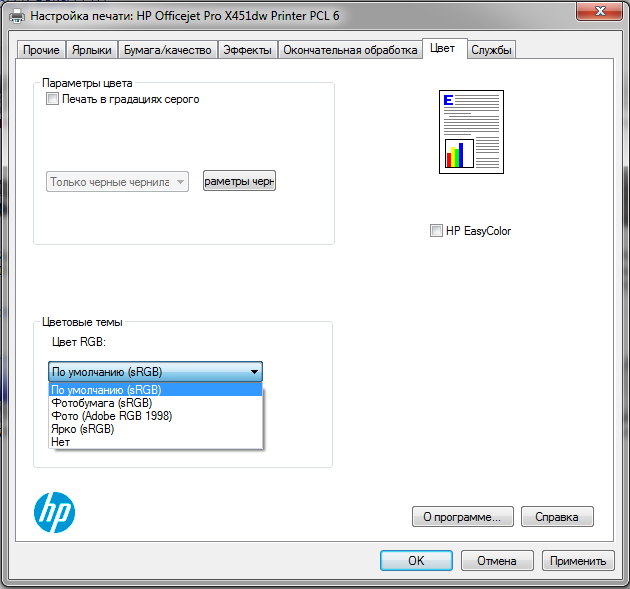Screen dimensions: 630x589
Task: Click the printer icon in title bar
Action: click(x=17, y=16)
